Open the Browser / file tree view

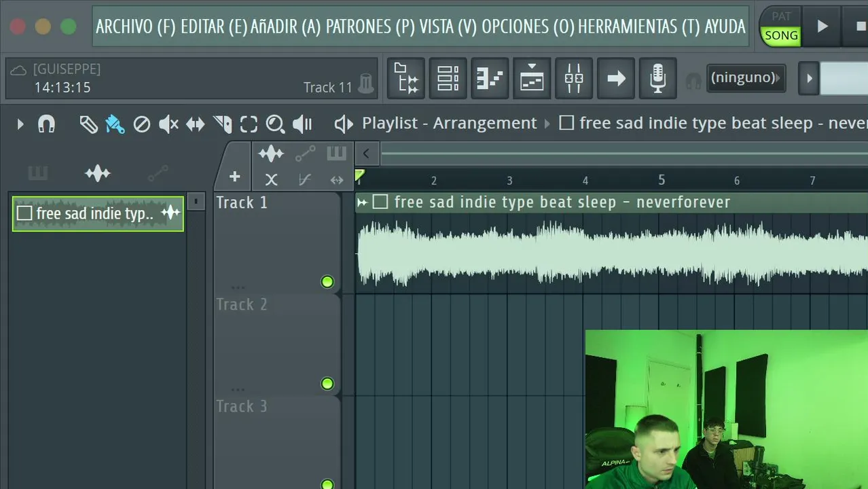point(406,79)
